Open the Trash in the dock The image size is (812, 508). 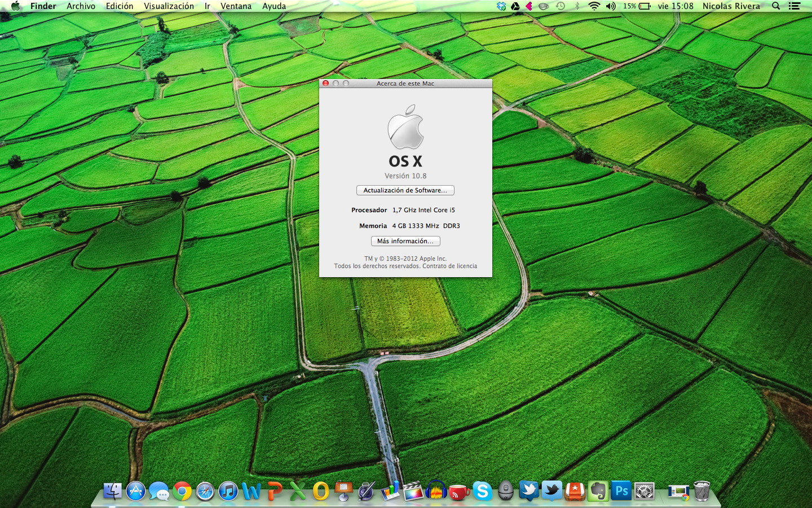click(x=701, y=491)
